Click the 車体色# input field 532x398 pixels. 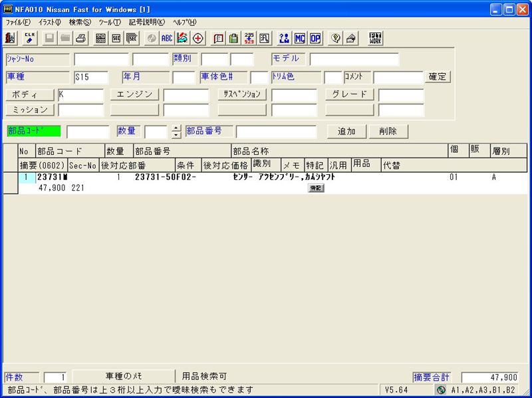coord(259,77)
